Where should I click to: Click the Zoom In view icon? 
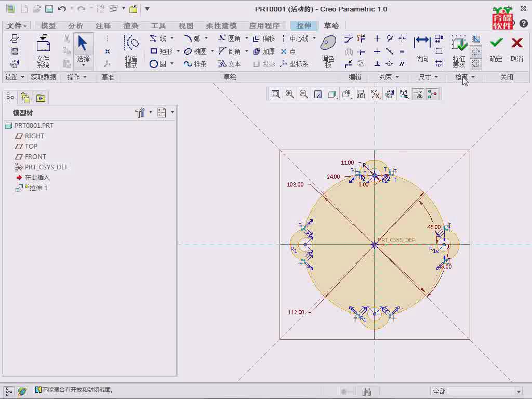click(x=290, y=94)
